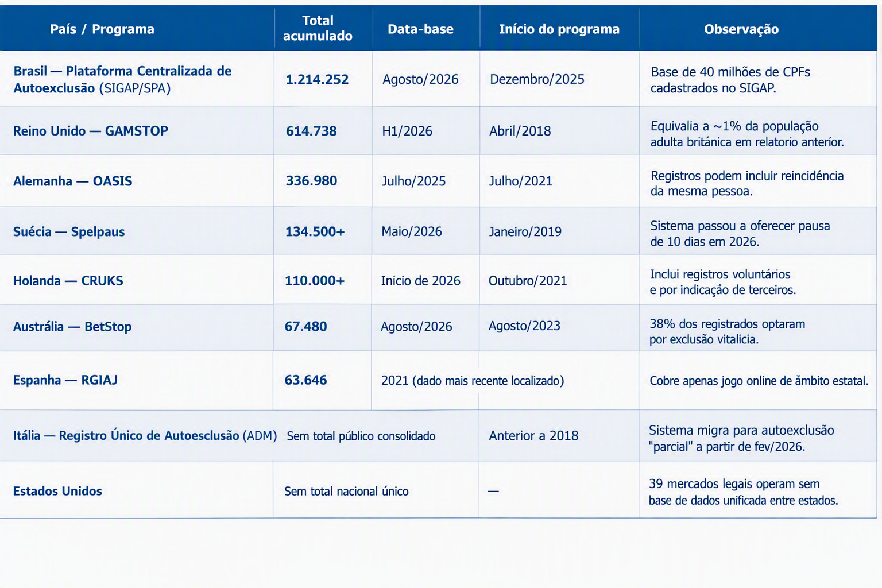Click the total value 1.214.252
The height and width of the screenshot is (588, 882).
[x=317, y=79]
